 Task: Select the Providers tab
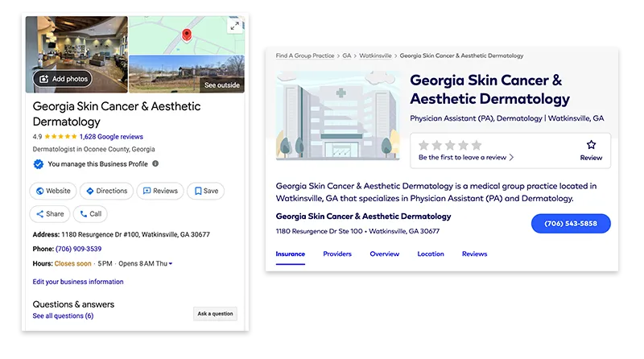tap(337, 254)
